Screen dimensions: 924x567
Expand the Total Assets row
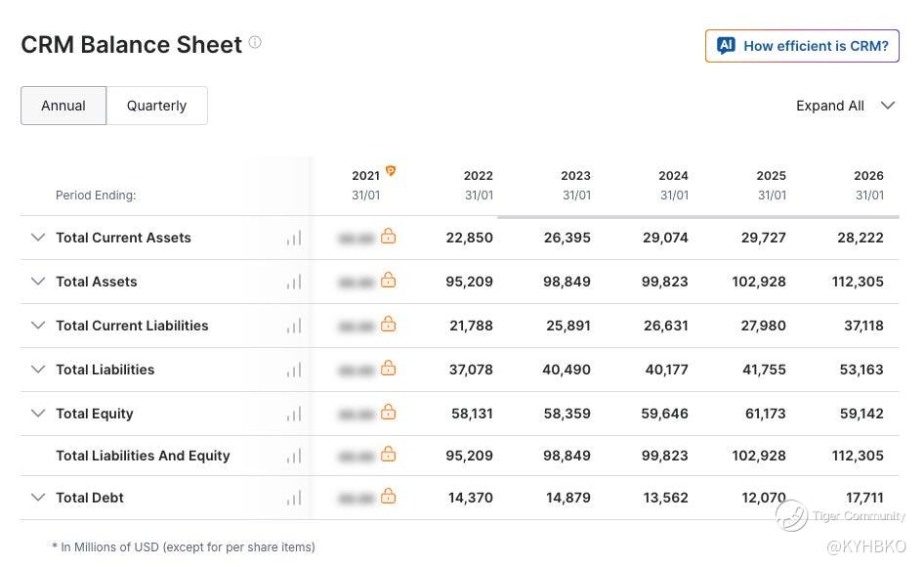click(38, 281)
